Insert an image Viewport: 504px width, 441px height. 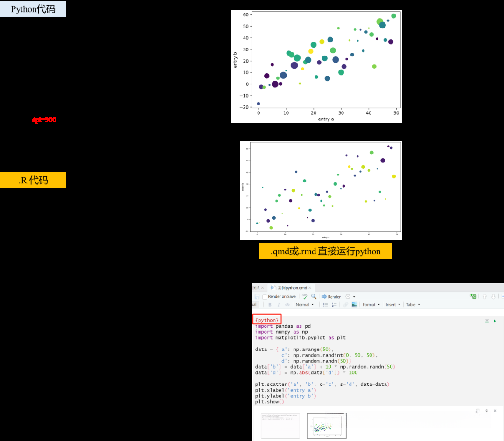(x=355, y=305)
